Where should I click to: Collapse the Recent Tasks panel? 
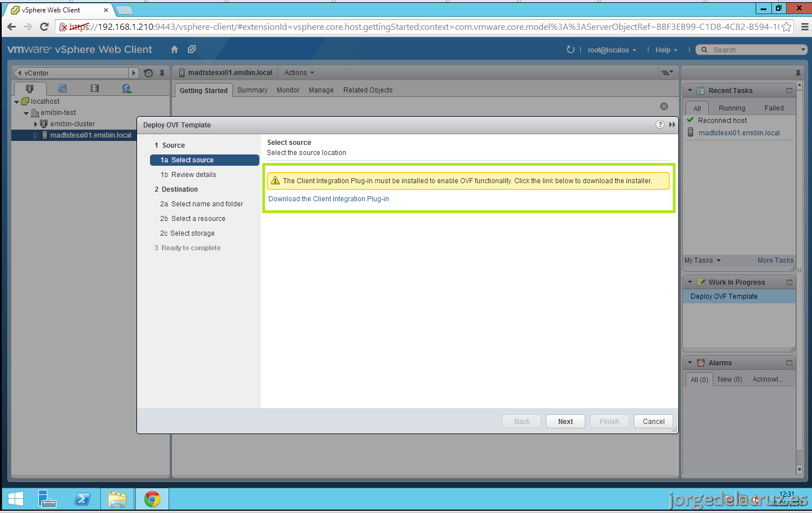690,91
